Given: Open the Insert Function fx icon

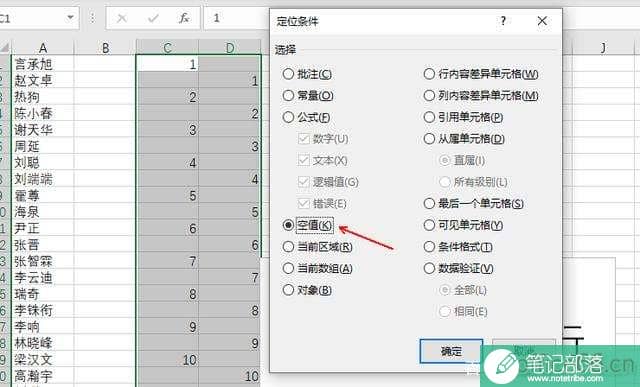Looking at the screenshot, I should click(x=184, y=18).
